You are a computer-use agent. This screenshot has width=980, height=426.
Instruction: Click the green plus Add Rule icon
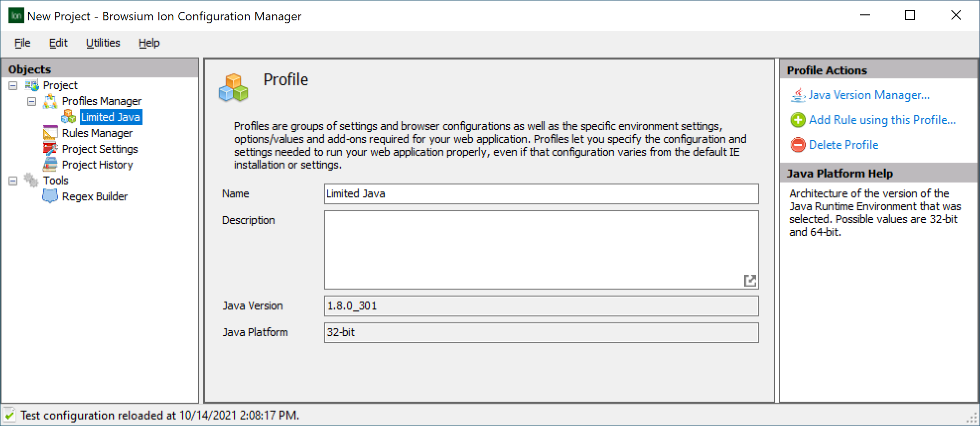(798, 120)
